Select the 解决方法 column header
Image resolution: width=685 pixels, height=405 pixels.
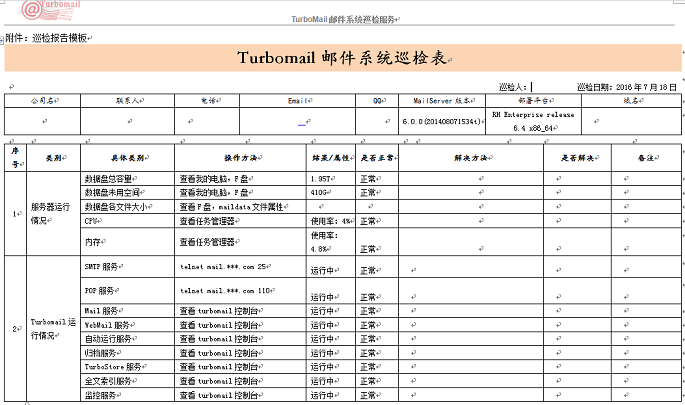click(471, 158)
